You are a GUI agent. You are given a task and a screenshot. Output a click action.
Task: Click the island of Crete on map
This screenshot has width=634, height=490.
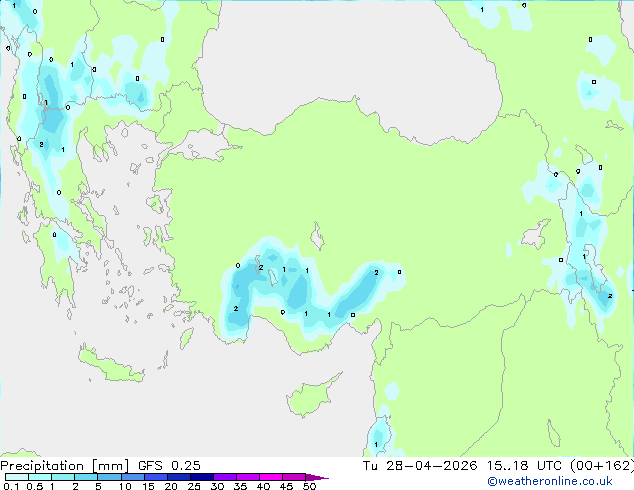pyautogui.click(x=111, y=364)
